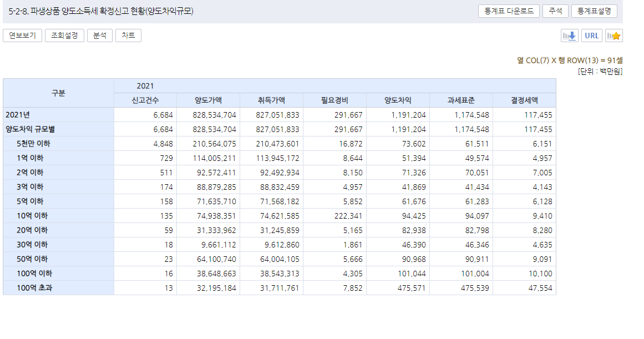Select the 양도차익 규모별 row label
Screen dimensions: 644x339
[x=30, y=129]
